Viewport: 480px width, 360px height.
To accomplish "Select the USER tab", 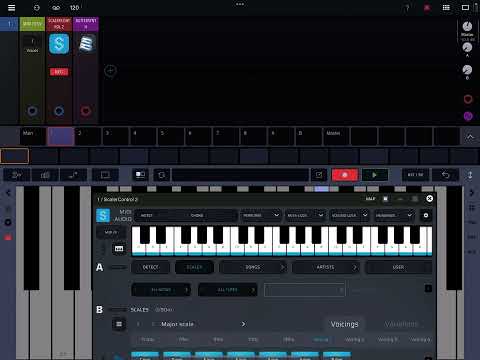I will (398, 267).
